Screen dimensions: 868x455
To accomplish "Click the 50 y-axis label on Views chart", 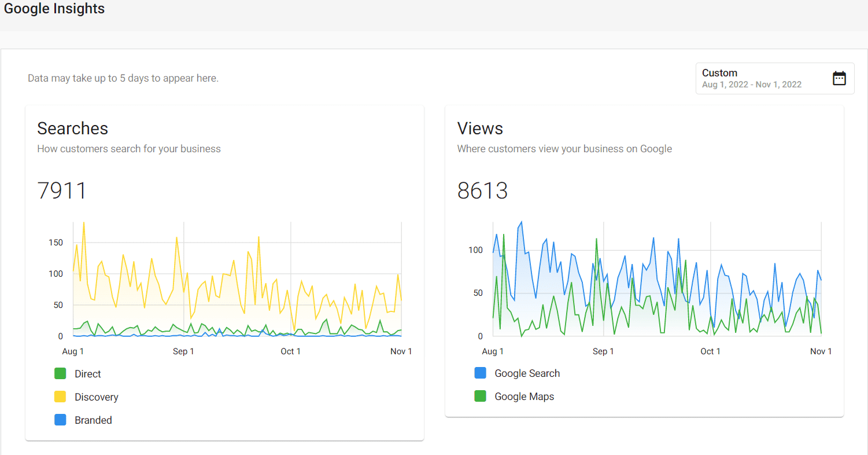I will pyautogui.click(x=478, y=293).
